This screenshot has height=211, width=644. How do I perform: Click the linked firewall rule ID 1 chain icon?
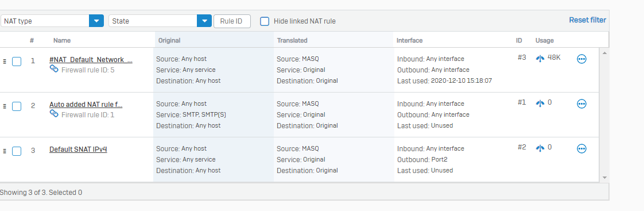54,114
